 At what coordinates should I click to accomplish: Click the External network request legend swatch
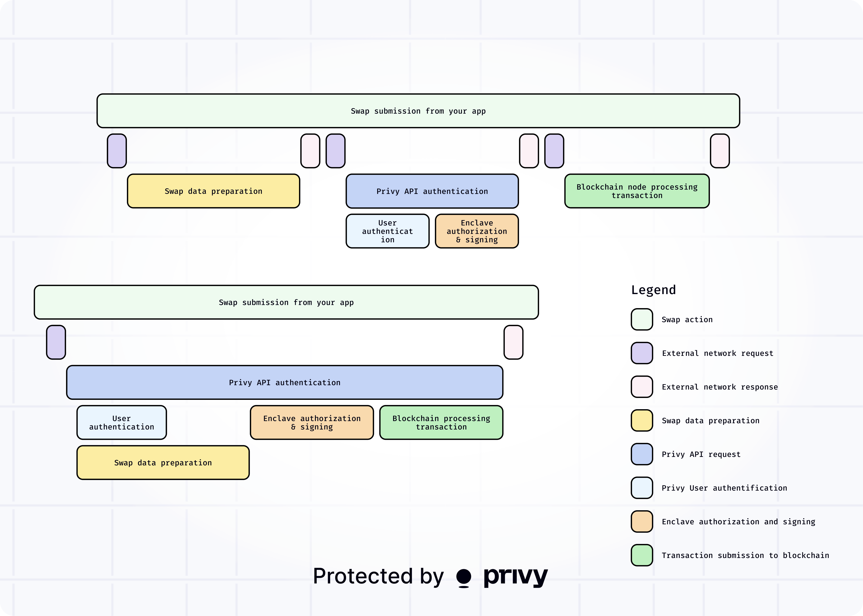[x=642, y=353]
